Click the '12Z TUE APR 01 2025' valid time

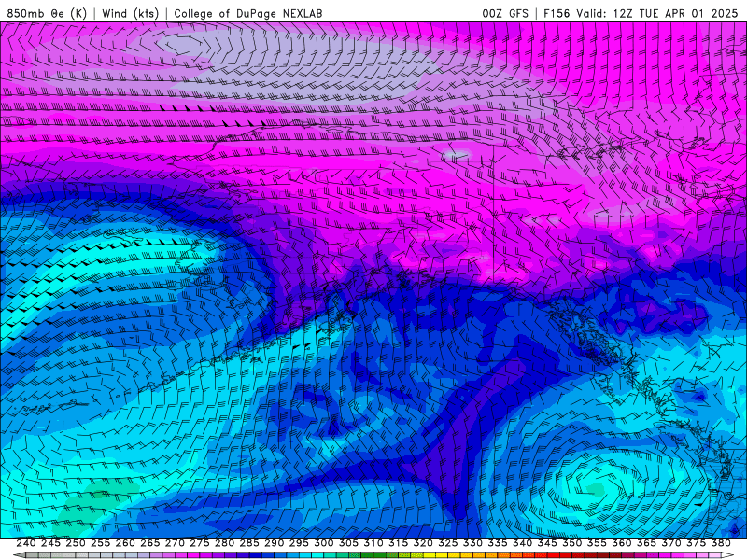pyautogui.click(x=675, y=13)
